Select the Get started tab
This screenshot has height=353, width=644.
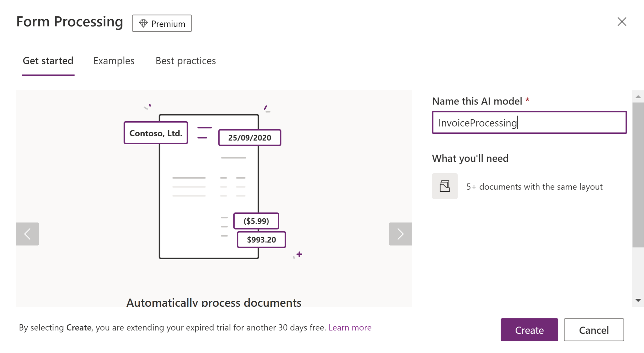(48, 61)
